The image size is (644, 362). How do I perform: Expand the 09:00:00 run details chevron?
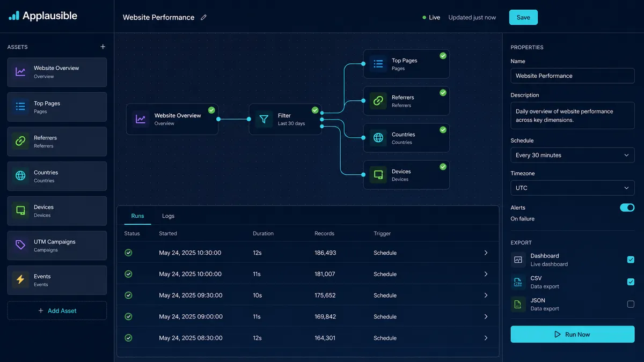pyautogui.click(x=486, y=316)
